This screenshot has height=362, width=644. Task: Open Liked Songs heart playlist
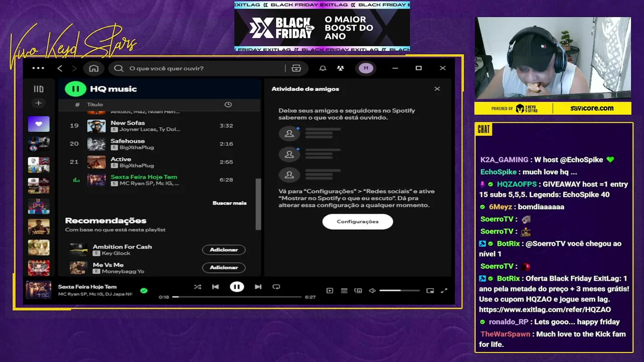pos(39,124)
